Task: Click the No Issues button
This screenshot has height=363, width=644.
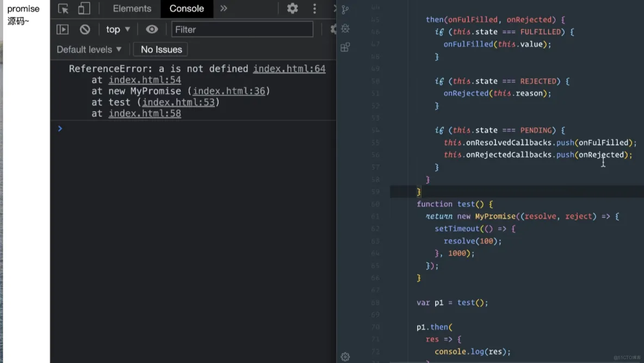Action: tap(161, 50)
